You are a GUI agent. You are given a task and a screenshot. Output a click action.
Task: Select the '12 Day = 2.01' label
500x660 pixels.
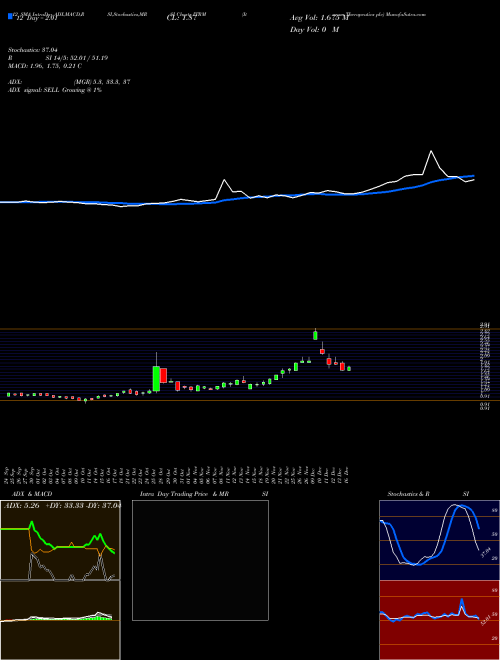point(36,18)
